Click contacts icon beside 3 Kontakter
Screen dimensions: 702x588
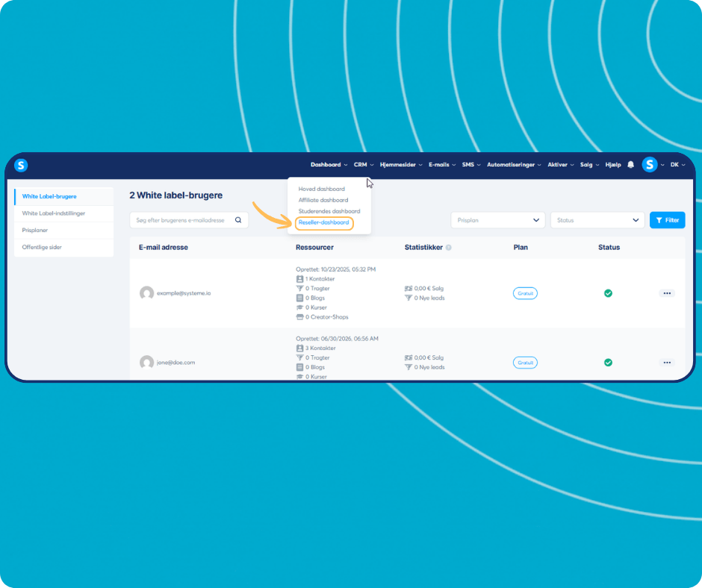pos(300,348)
